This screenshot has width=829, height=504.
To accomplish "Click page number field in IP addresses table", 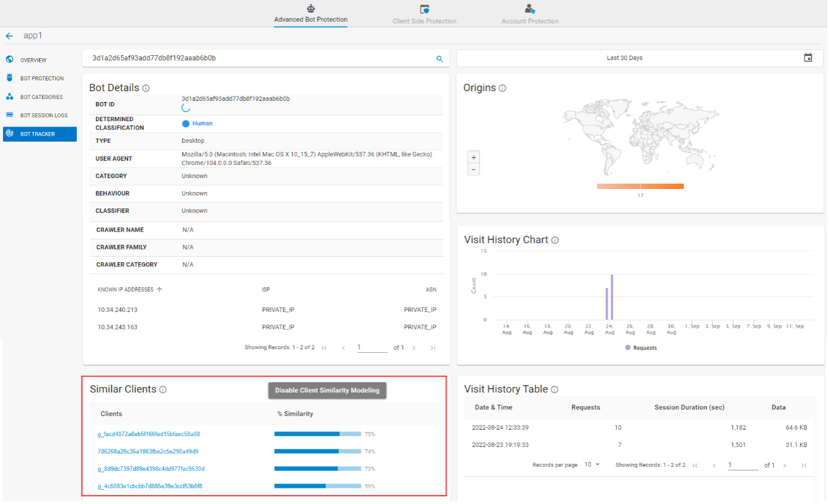I will [372, 347].
